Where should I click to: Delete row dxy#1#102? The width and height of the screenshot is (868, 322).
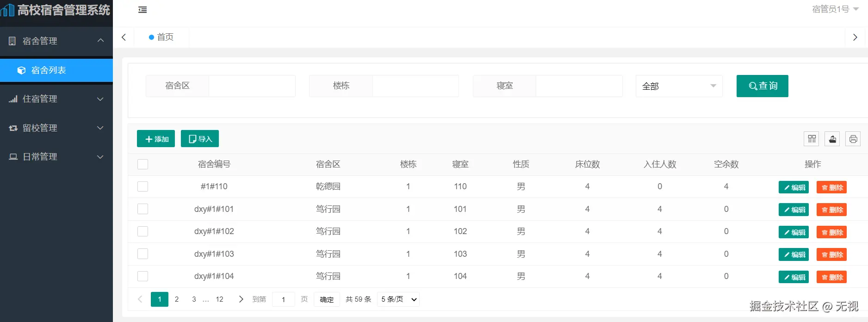click(831, 232)
